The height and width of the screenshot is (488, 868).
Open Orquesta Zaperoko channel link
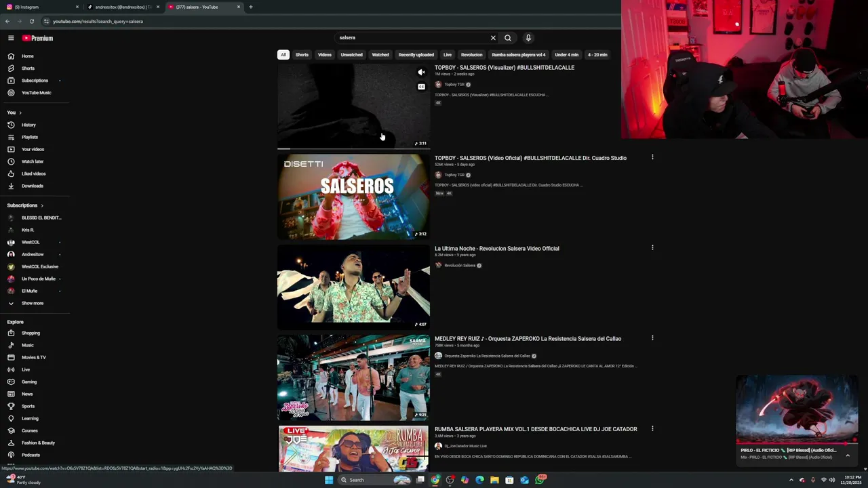click(x=487, y=356)
